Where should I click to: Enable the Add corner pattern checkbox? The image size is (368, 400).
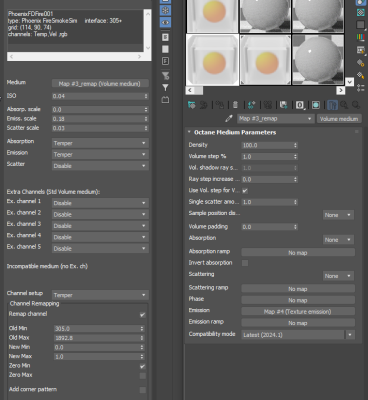click(143, 390)
